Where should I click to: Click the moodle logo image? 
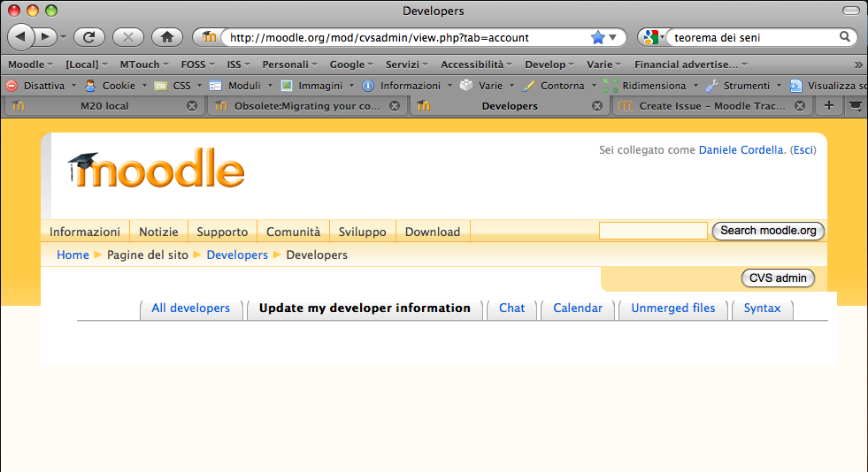[x=156, y=168]
